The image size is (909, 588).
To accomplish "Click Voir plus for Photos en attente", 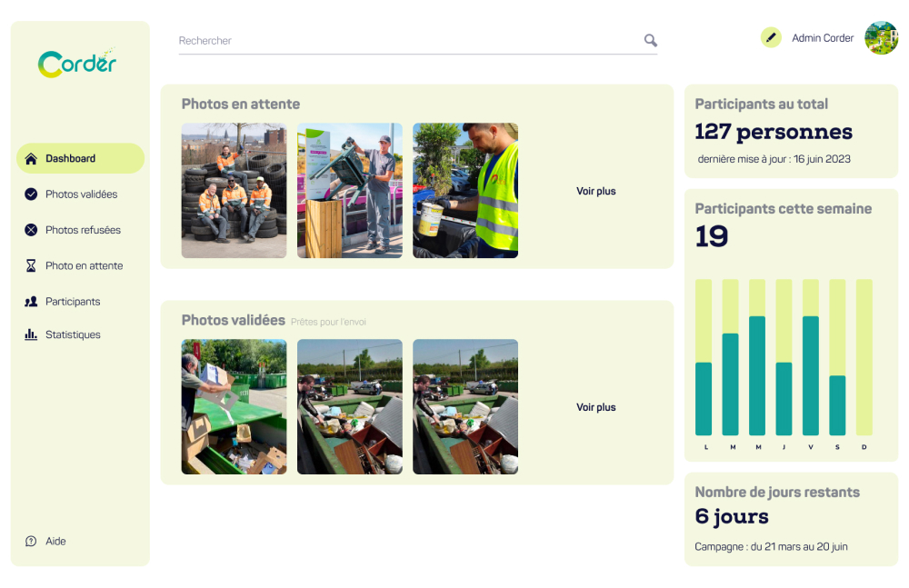I will pos(595,191).
